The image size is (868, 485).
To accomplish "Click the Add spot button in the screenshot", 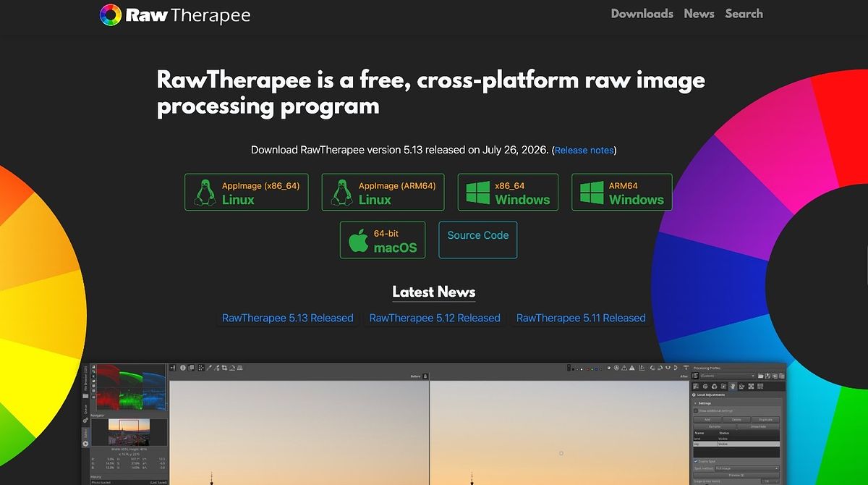I will click(x=707, y=420).
